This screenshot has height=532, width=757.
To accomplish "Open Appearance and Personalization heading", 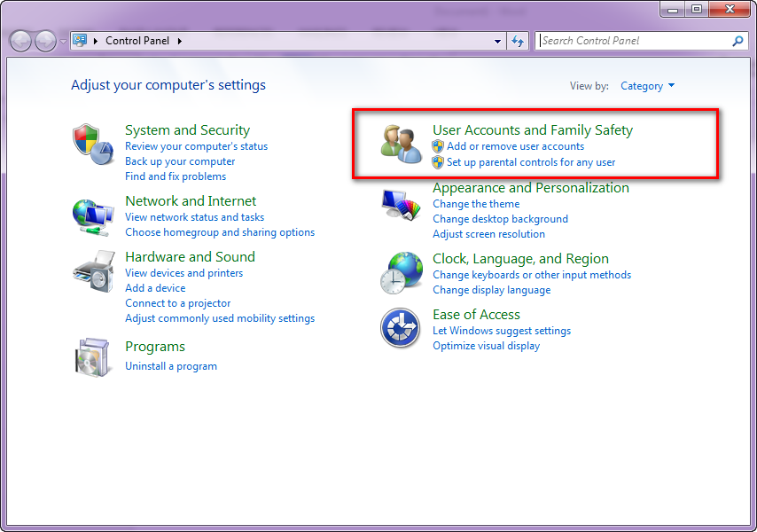I will click(531, 187).
